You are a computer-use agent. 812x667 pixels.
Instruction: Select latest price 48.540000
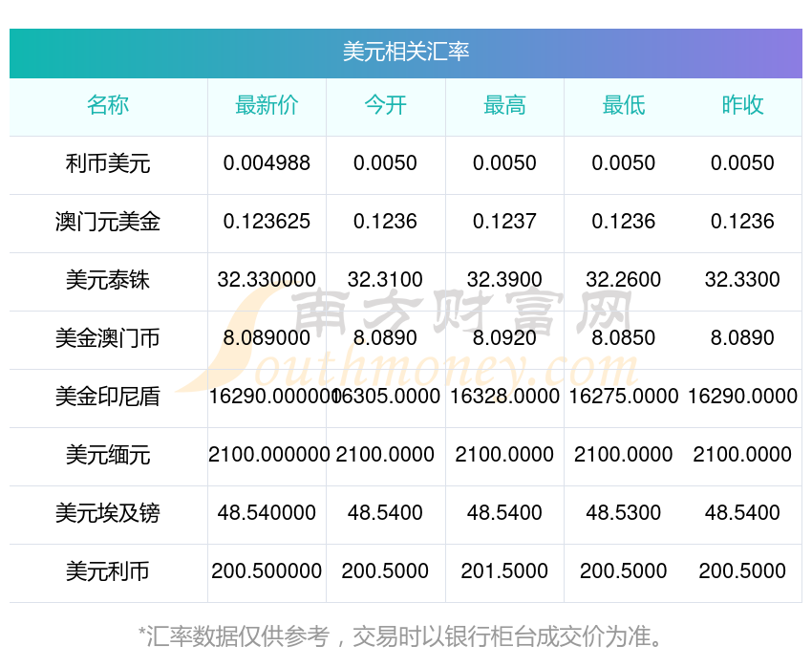pyautogui.click(x=267, y=513)
